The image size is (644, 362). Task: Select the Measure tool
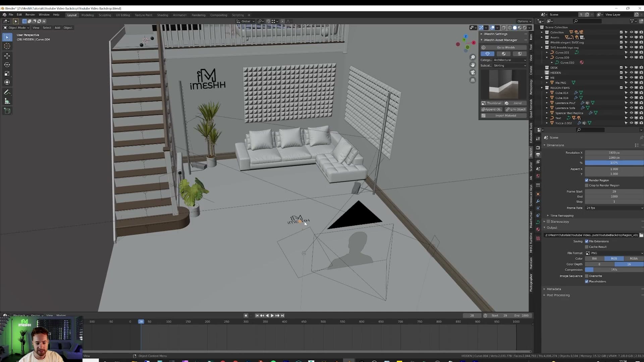(7, 101)
